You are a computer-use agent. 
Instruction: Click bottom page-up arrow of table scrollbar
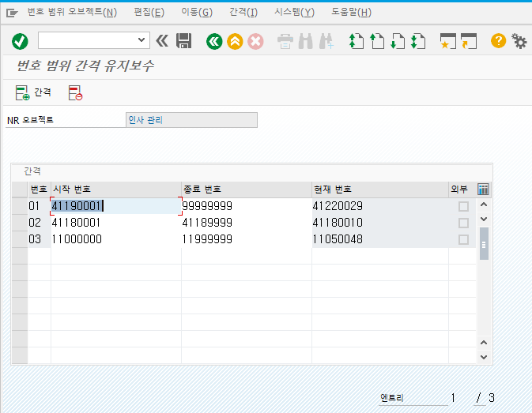click(484, 343)
